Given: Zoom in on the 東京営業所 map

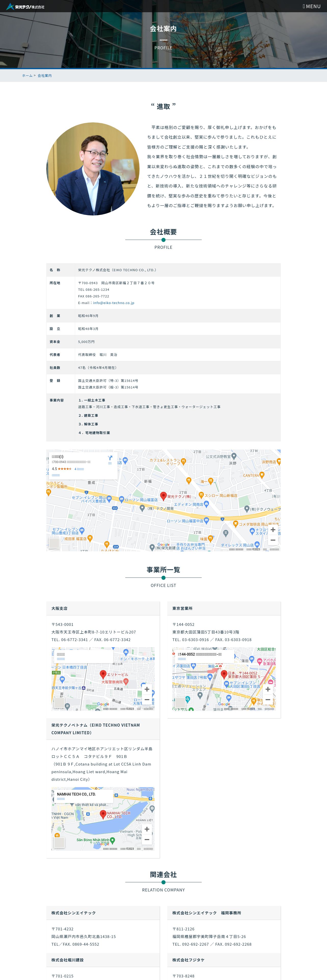Looking at the screenshot, I should (268, 689).
